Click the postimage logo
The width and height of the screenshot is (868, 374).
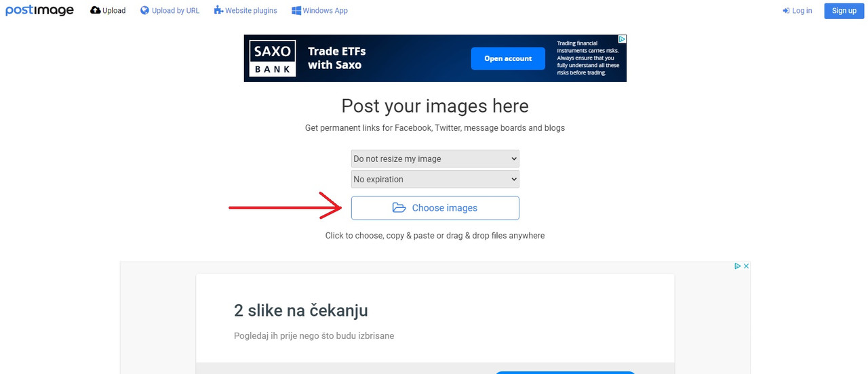coord(39,10)
